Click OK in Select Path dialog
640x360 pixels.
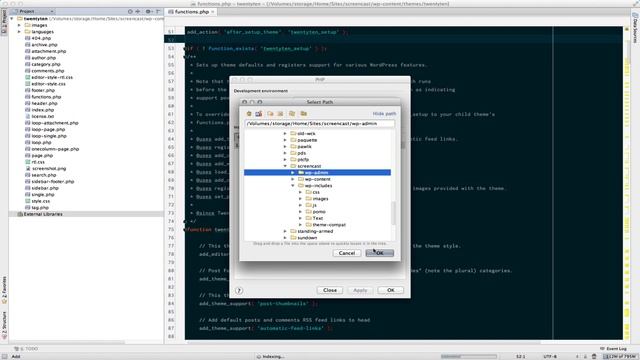[380, 253]
